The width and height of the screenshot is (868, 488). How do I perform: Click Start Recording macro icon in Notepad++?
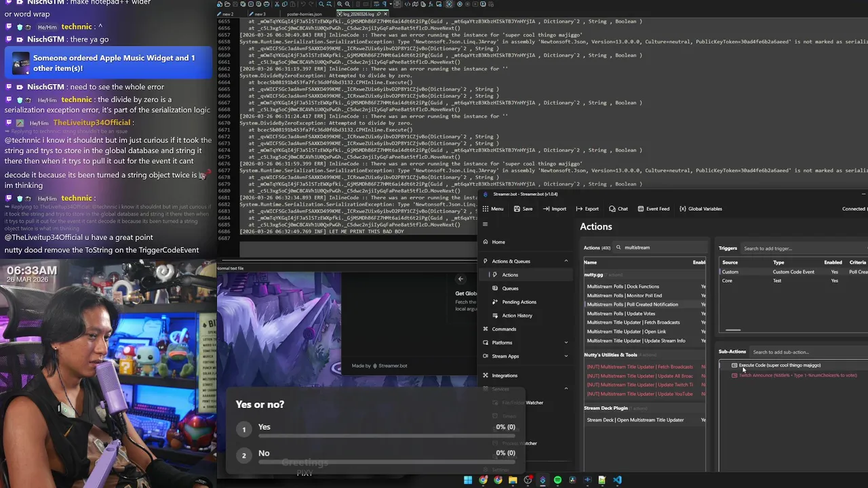point(460,4)
